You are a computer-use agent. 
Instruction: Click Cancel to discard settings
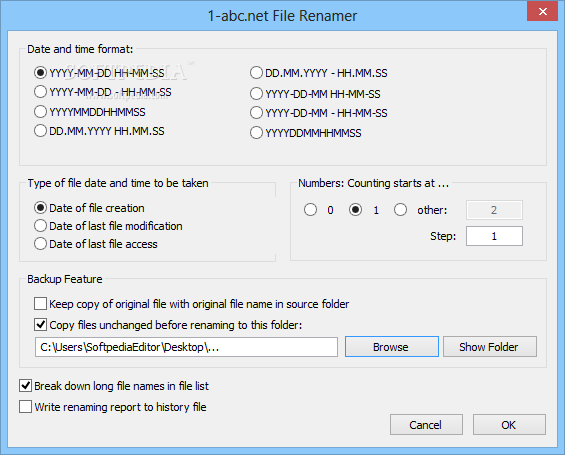pyautogui.click(x=426, y=425)
